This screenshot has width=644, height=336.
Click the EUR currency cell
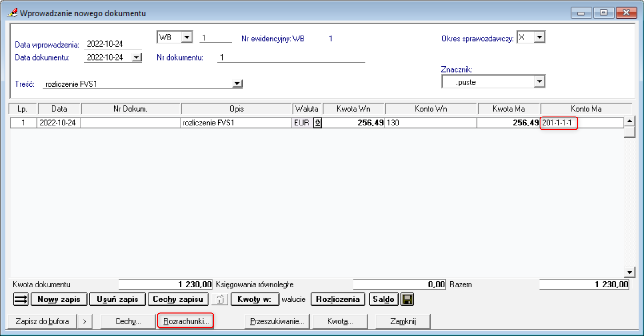pyautogui.click(x=302, y=123)
